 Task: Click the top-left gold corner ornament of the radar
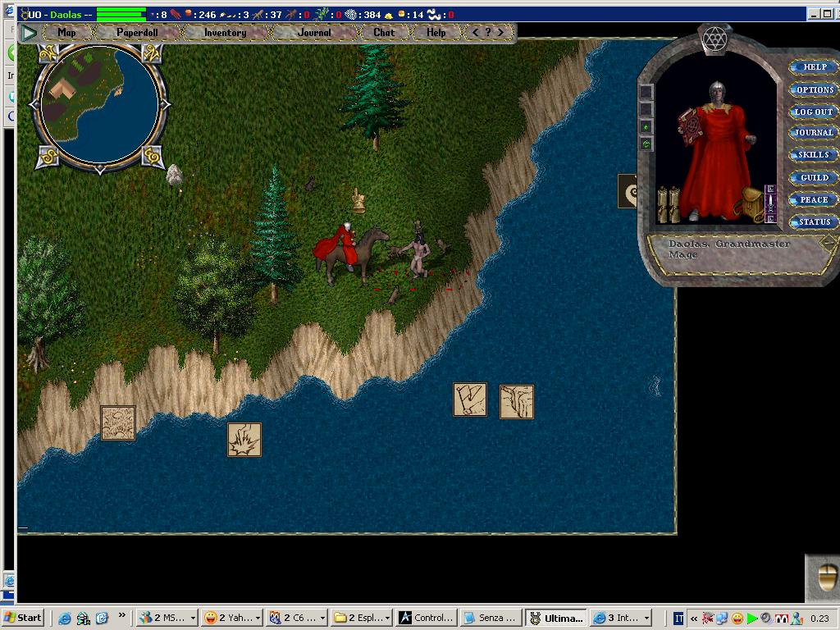(47, 53)
